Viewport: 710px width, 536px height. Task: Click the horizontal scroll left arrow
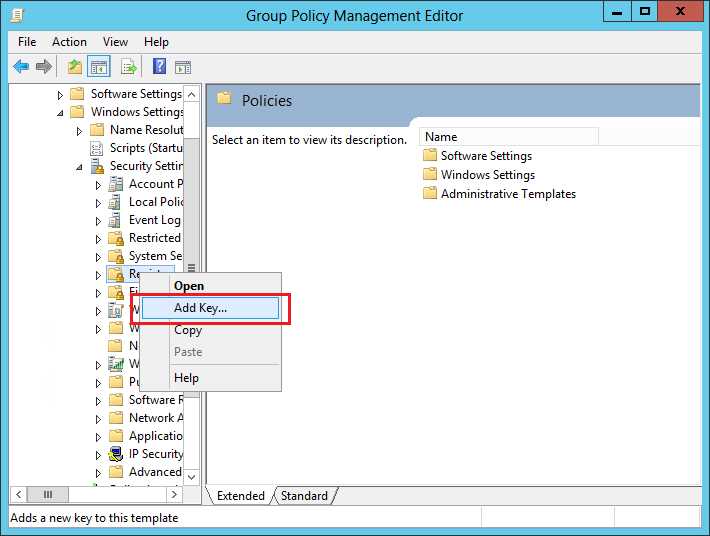(x=19, y=494)
